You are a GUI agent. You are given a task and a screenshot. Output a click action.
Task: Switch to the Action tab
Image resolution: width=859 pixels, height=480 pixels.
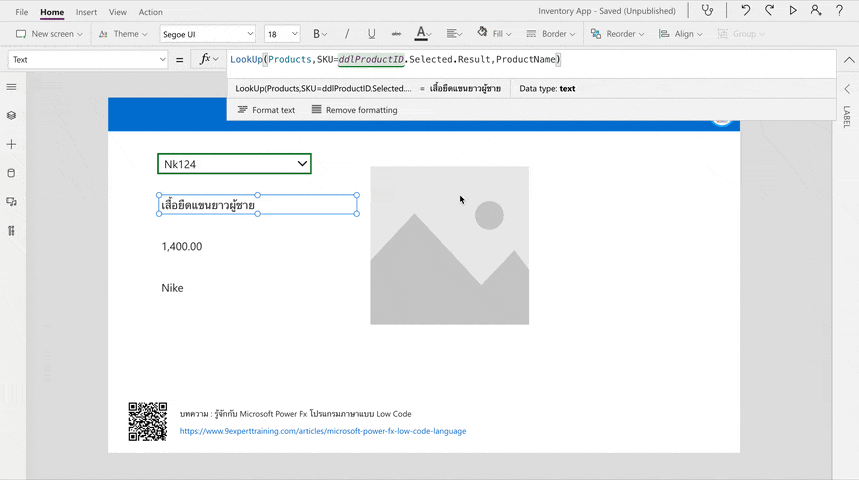pyautogui.click(x=151, y=12)
